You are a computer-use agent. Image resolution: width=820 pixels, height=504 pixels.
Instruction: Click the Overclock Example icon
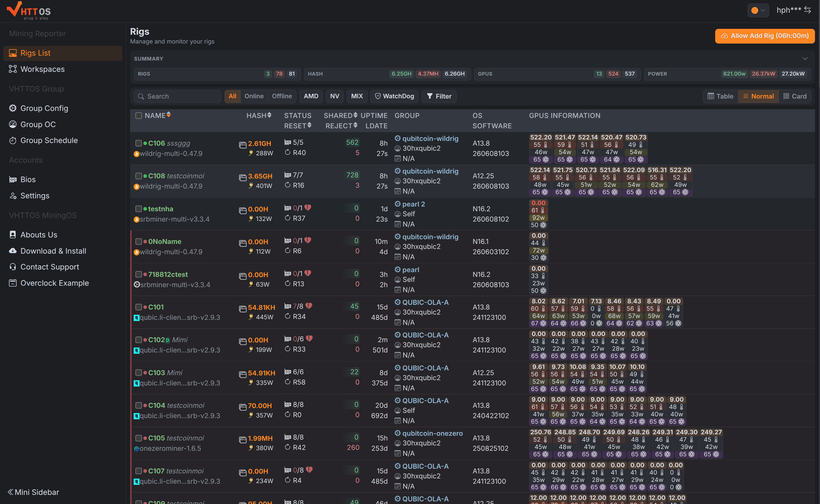(x=13, y=283)
